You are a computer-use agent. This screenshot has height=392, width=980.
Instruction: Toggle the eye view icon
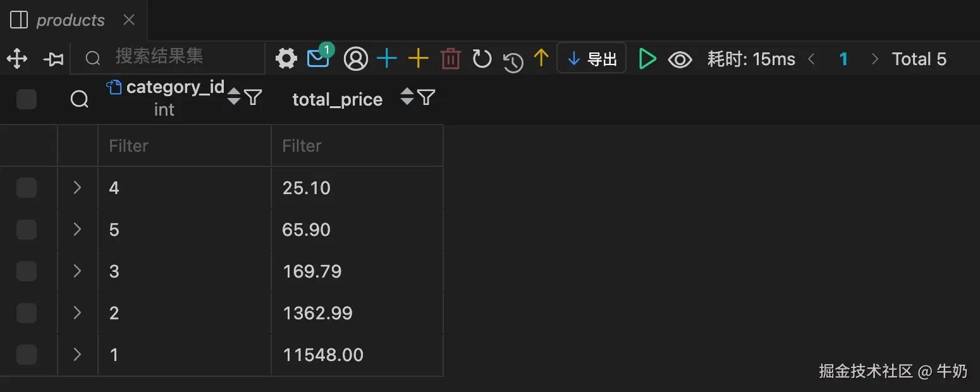point(680,59)
